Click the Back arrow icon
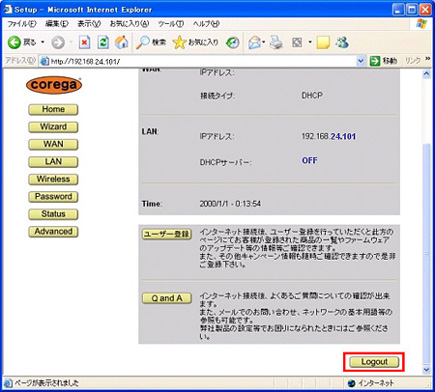The width and height of the screenshot is (435, 392). pyautogui.click(x=14, y=42)
